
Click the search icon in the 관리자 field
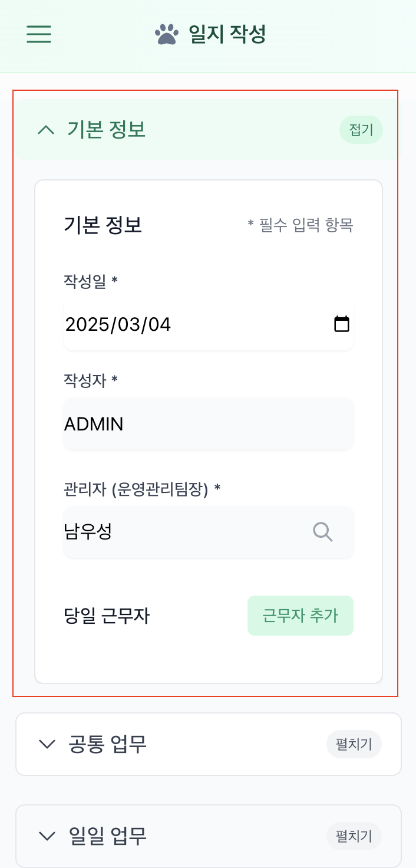point(323,532)
